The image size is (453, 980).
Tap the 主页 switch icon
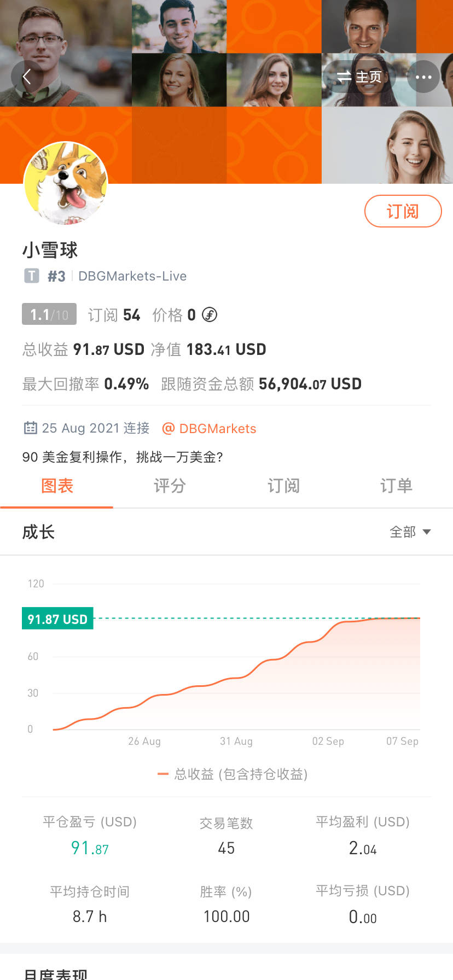click(344, 77)
